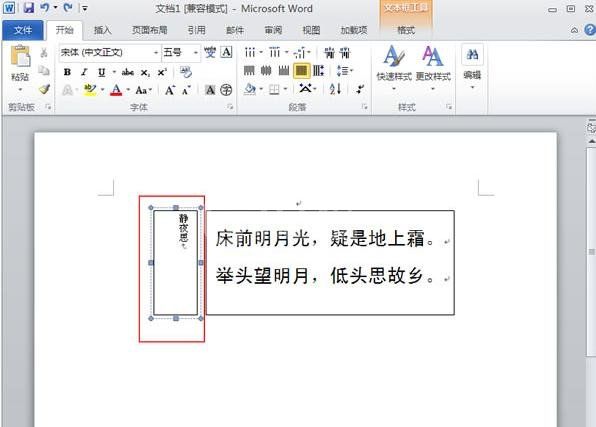The width and height of the screenshot is (596, 427).
Task: Toggle Italic formatting
Action: pos(84,72)
